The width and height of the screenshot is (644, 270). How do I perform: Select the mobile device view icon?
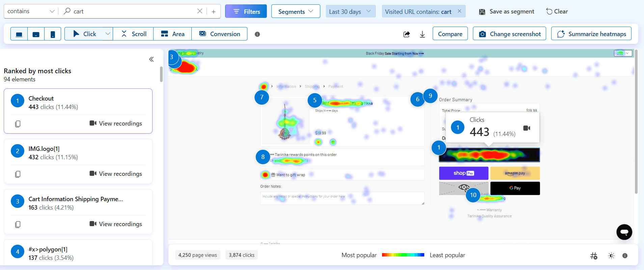coord(53,34)
